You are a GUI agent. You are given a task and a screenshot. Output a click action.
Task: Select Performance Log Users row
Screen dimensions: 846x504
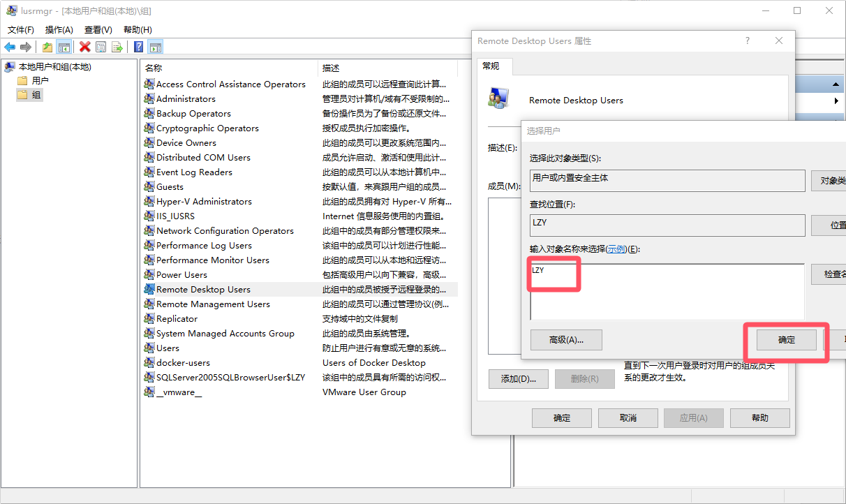300,246
